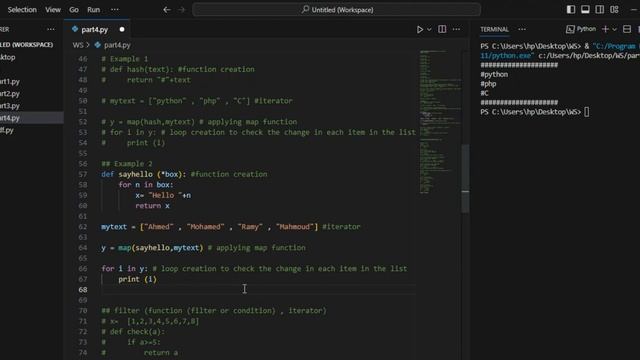Click the Untitled (Workspace) search box
640x360 pixels.
(x=336, y=10)
